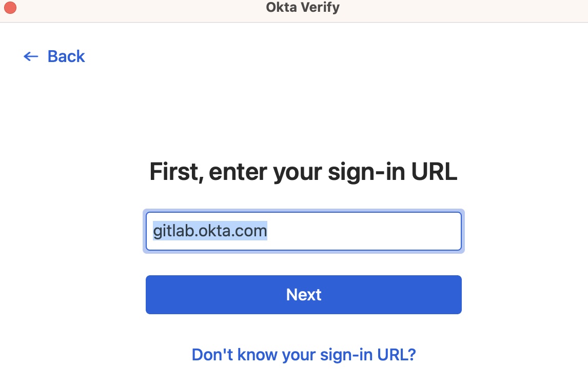Select the highlighted gitlab.okta.com text
This screenshot has width=588, height=387.
(209, 231)
